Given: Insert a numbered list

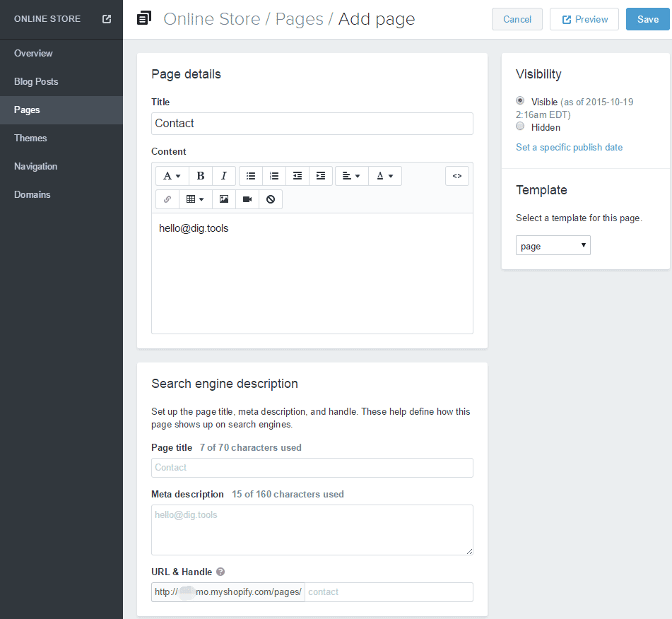Looking at the screenshot, I should 274,176.
